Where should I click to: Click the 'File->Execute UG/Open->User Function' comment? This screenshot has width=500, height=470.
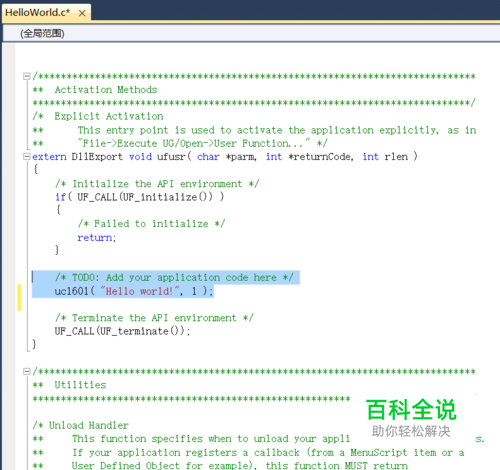tap(202, 143)
